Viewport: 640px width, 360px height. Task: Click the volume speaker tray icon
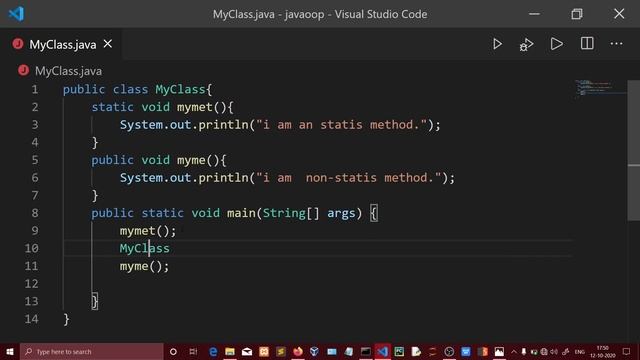coord(554,351)
